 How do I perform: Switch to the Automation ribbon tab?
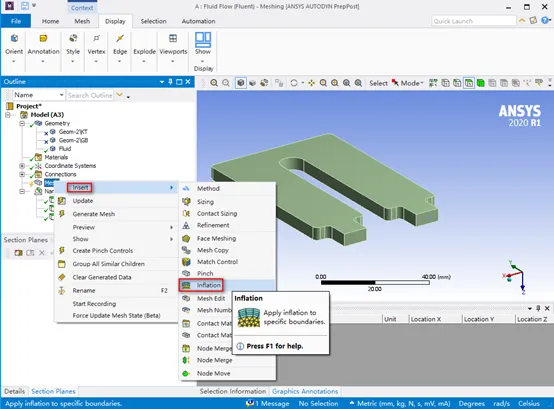(198, 21)
